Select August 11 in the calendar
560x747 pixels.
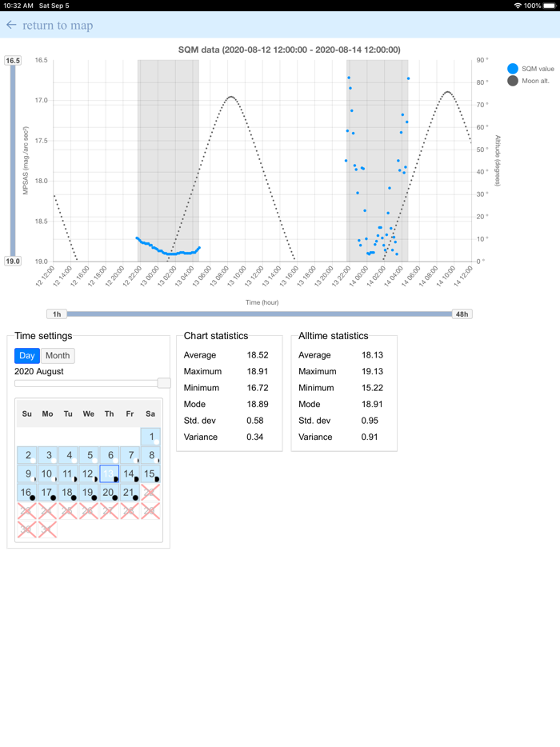pyautogui.click(x=68, y=473)
